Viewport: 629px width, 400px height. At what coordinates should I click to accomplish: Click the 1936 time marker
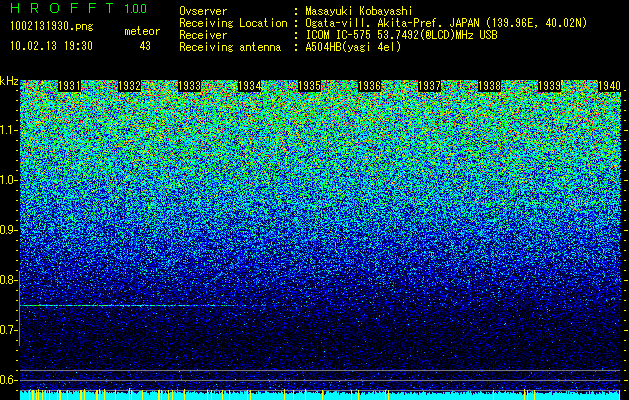pyautogui.click(x=369, y=86)
